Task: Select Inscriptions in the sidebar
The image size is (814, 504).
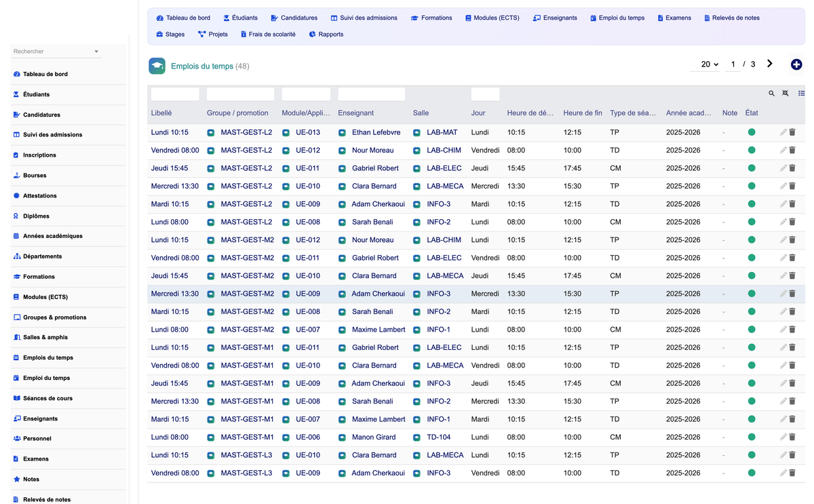Action: [39, 155]
